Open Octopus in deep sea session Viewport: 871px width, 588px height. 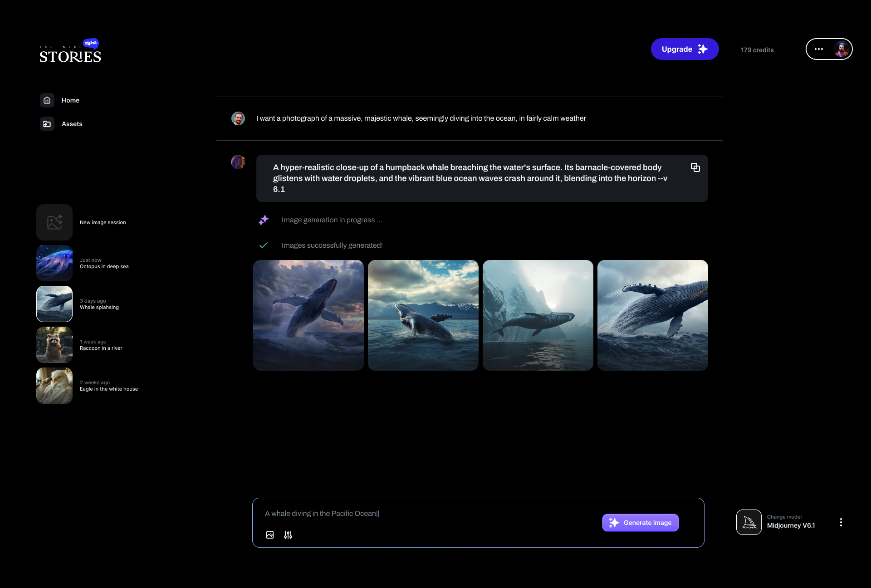pos(54,263)
